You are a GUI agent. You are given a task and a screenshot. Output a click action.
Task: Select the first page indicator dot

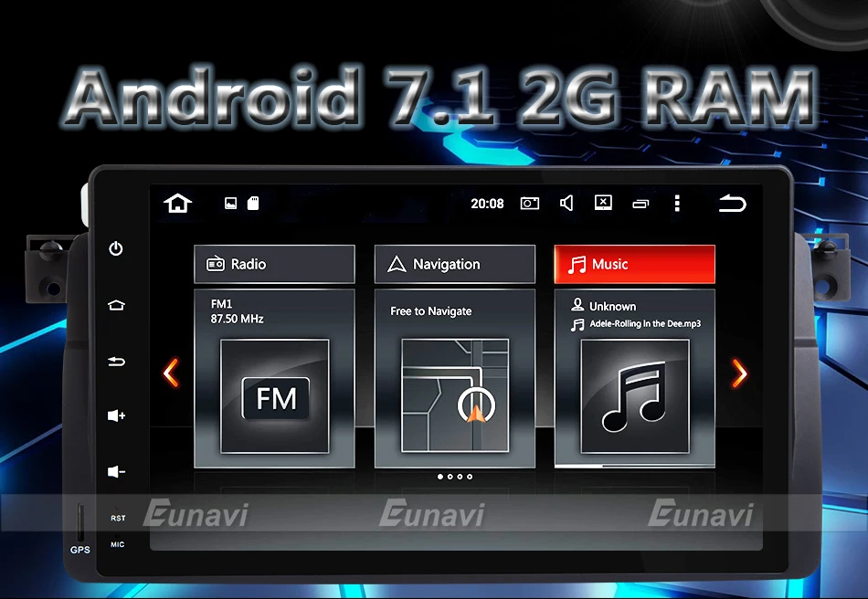click(440, 477)
